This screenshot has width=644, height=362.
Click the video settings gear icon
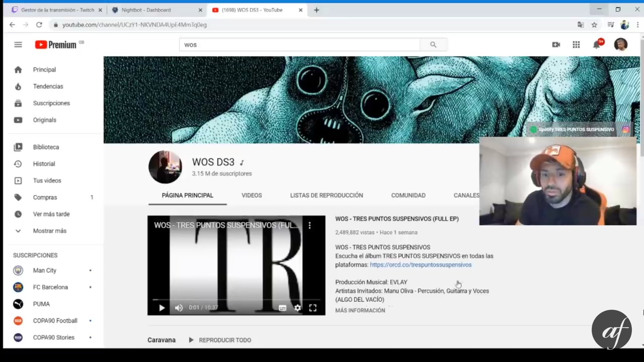[298, 308]
